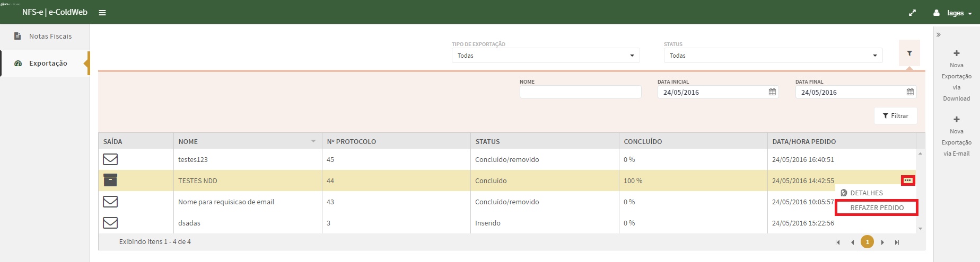Click the NFS-e e-ColdWeb title

click(x=55, y=12)
